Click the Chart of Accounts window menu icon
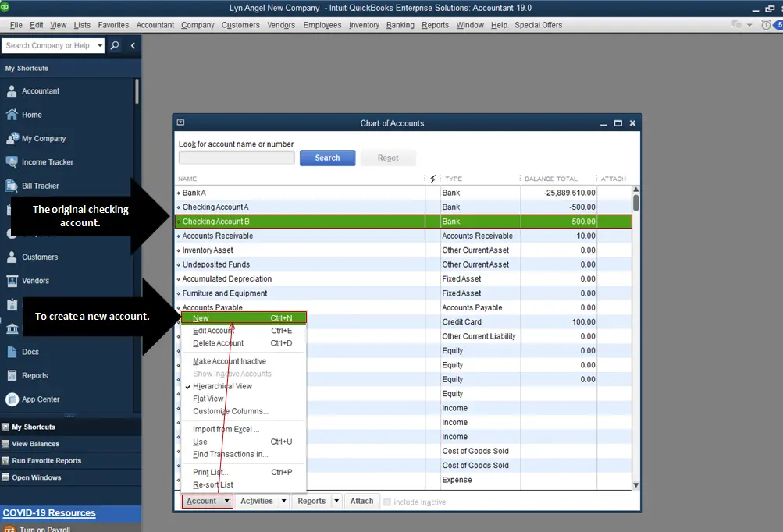783x532 pixels. pyautogui.click(x=181, y=122)
